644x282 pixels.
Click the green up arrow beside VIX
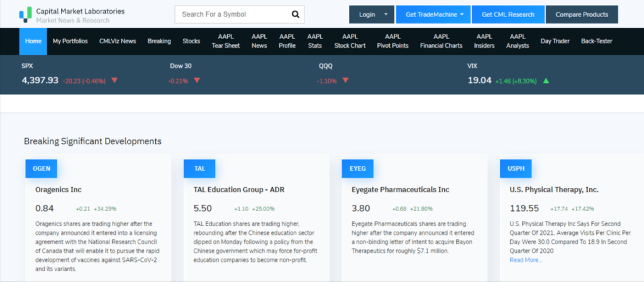coord(546,81)
